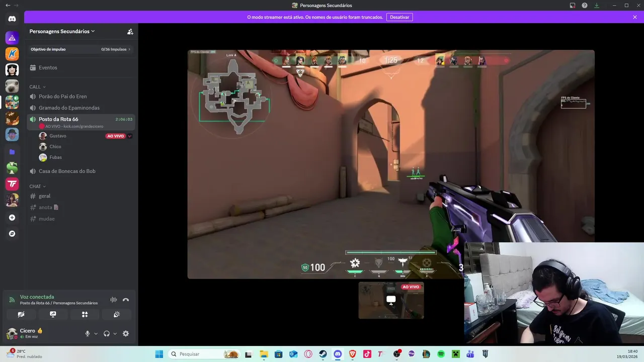Open the Discover servers compass icon
Screen dimensions: 644x362
tap(12, 234)
